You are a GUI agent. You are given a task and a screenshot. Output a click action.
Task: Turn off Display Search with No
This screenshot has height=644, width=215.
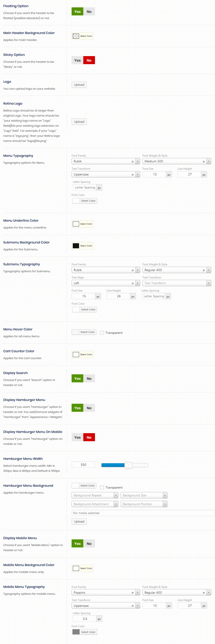(89, 378)
